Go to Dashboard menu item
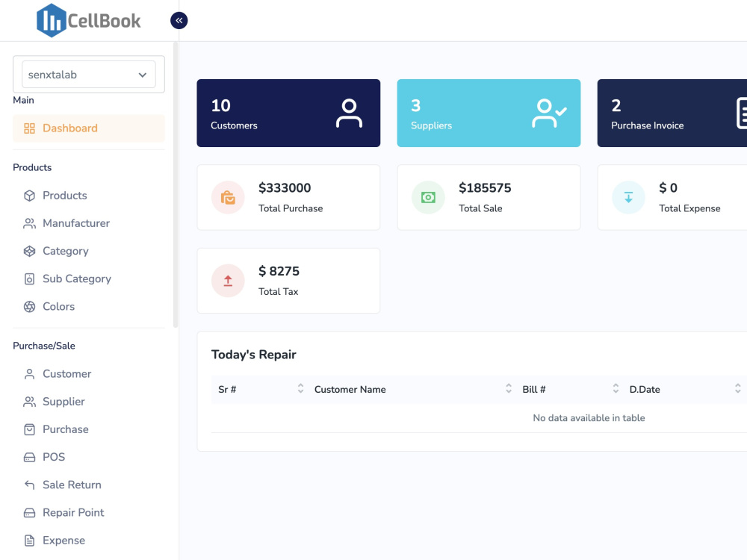 (89, 128)
